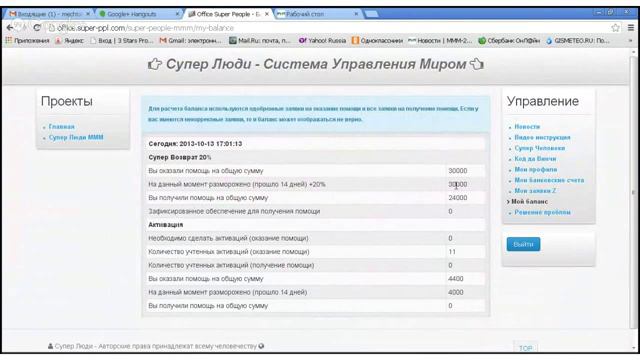The image size is (640, 360).
Task: Click the page vertical scrollbar
Action: [633, 192]
